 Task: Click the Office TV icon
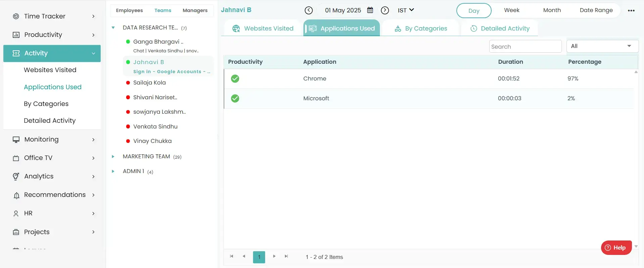[x=16, y=158]
